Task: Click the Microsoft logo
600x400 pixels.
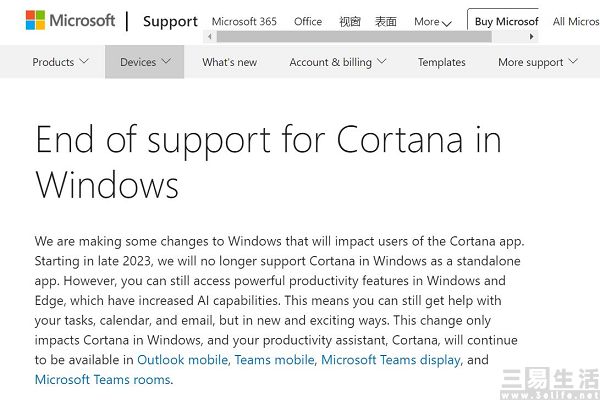Action: (x=70, y=20)
